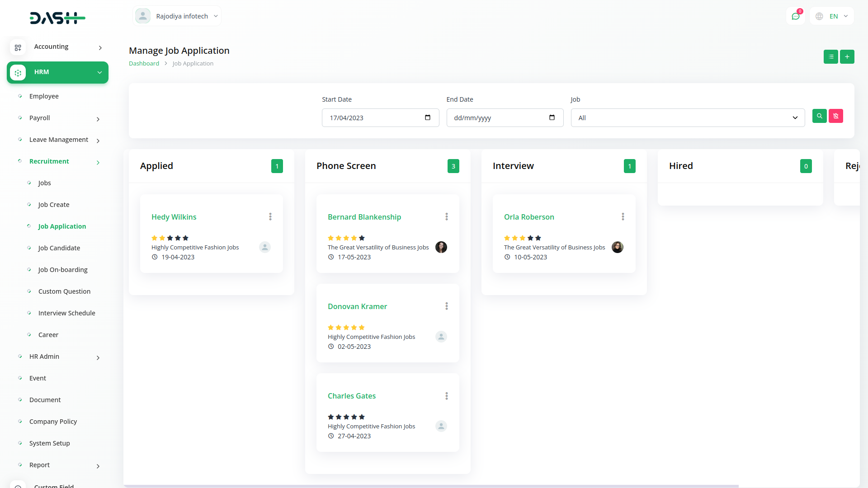Open Job Candidate menu item
The width and height of the screenshot is (868, 488).
[x=59, y=248]
